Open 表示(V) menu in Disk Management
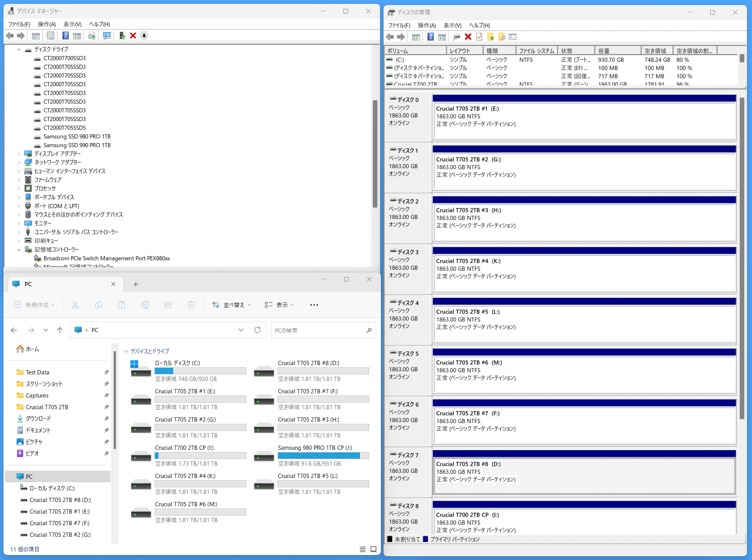 [452, 25]
